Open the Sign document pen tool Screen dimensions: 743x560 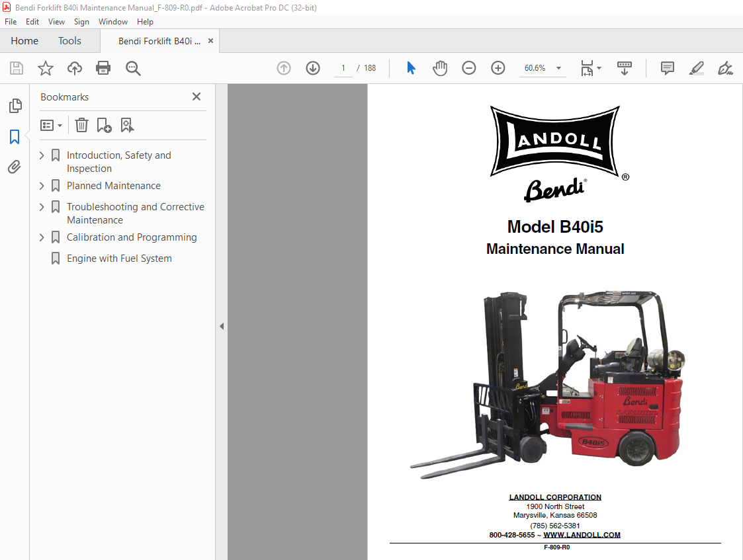(x=725, y=68)
